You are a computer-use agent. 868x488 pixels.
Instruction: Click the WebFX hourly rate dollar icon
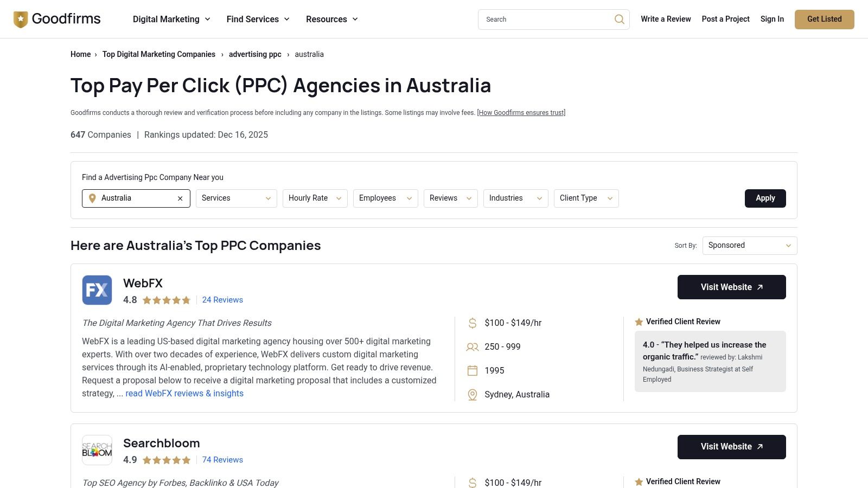point(473,323)
